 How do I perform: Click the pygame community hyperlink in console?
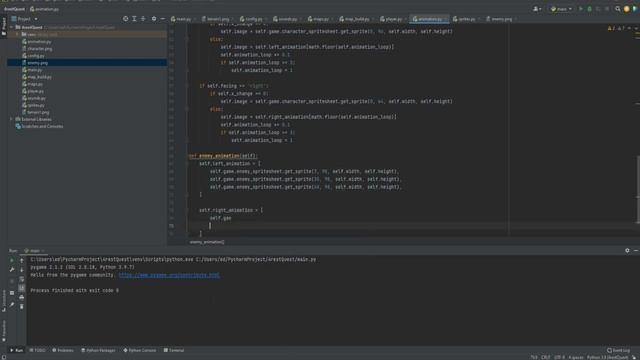click(x=169, y=275)
